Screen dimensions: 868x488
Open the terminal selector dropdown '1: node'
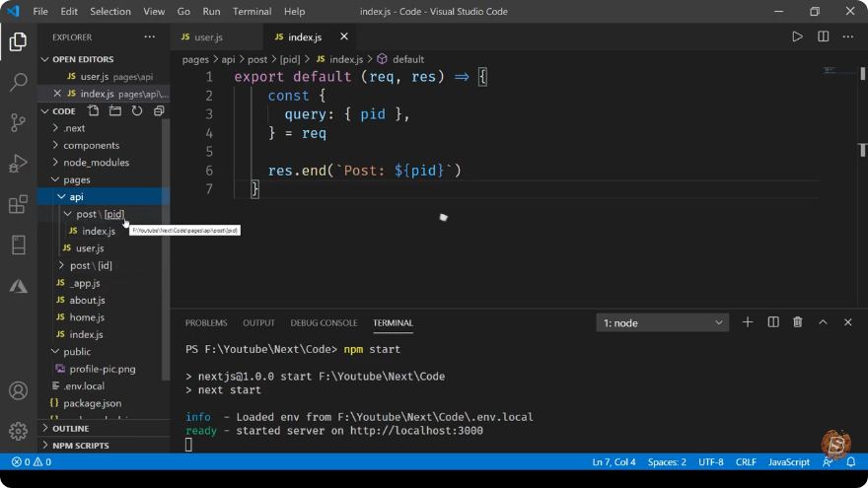tap(662, 322)
